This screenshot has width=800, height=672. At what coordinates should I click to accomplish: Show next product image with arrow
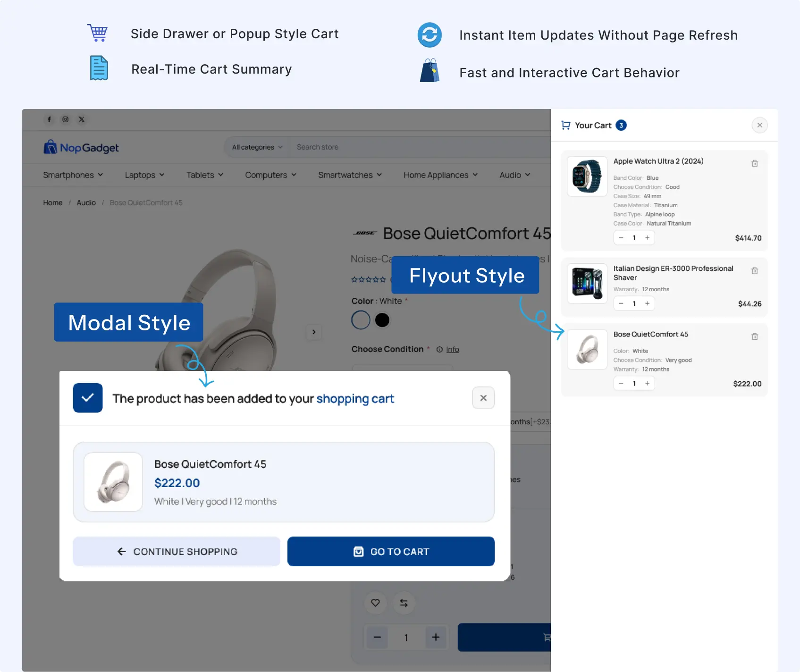(314, 332)
